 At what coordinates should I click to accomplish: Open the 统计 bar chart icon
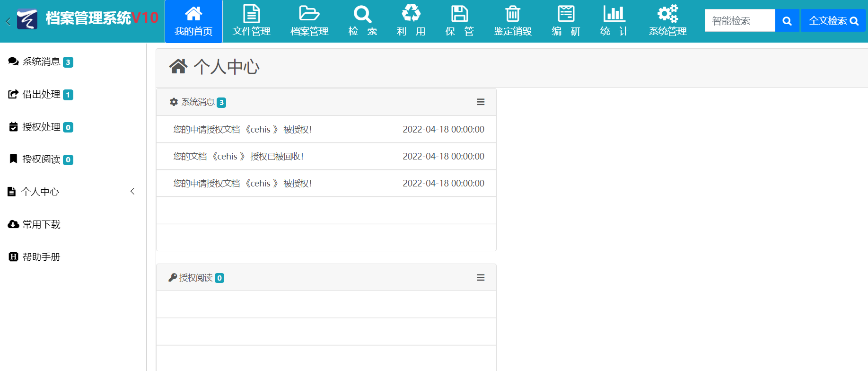tap(614, 14)
